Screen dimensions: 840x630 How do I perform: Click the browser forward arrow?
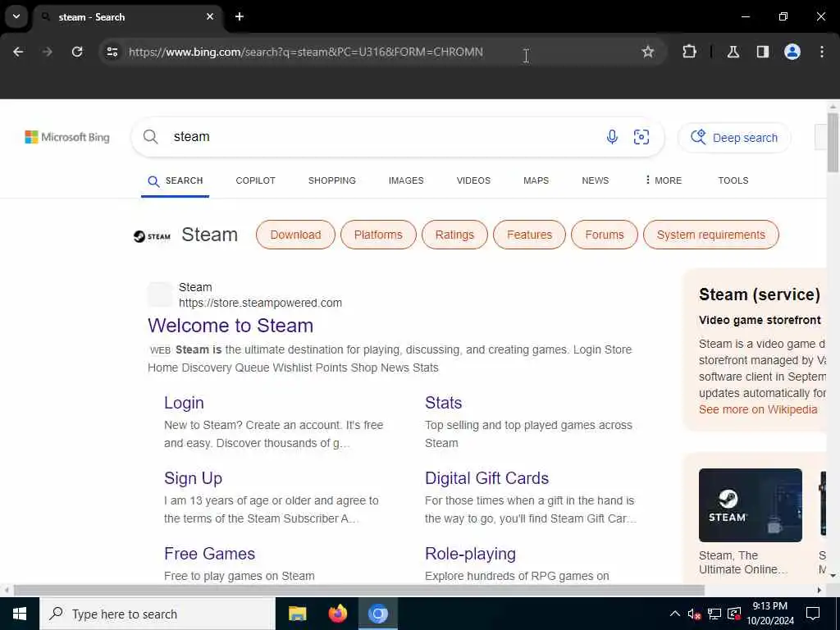pyautogui.click(x=47, y=52)
